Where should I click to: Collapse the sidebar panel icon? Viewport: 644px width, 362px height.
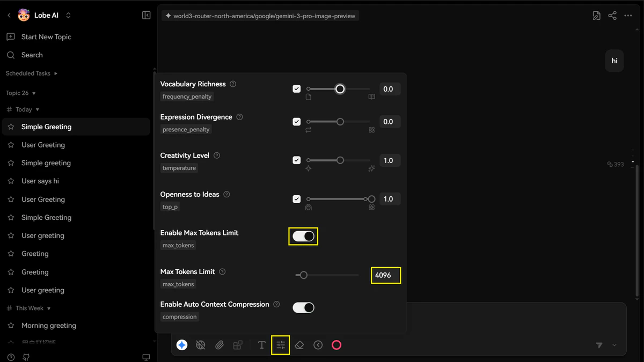(x=146, y=16)
